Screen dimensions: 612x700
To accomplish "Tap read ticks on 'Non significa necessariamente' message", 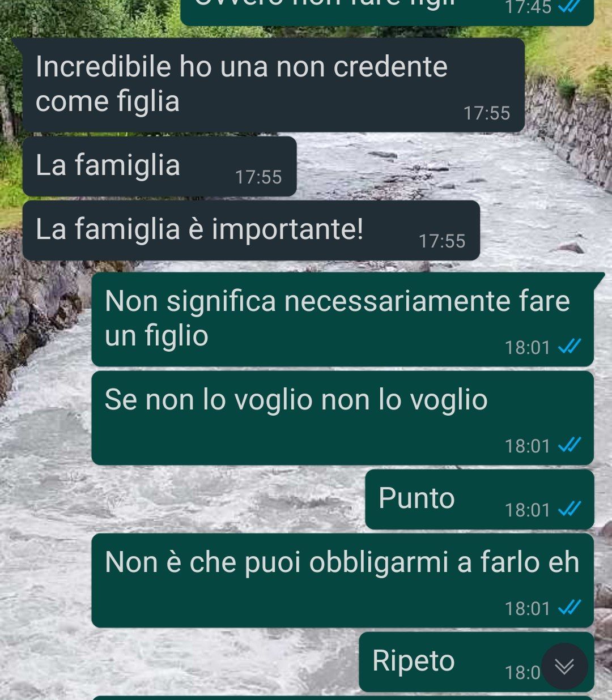I will pos(569,347).
